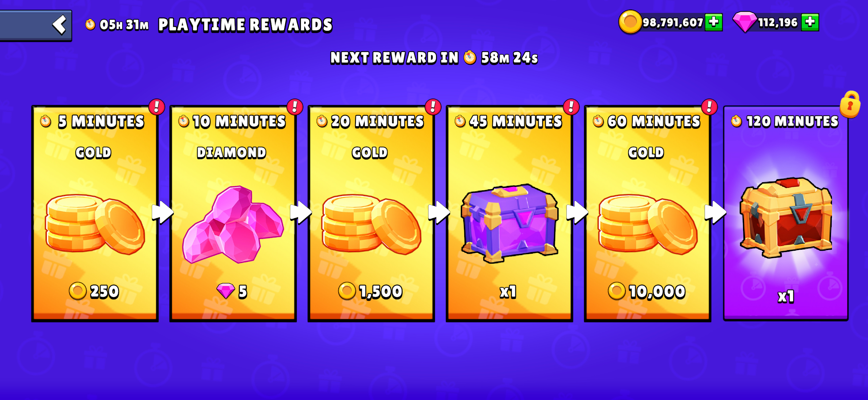The width and height of the screenshot is (868, 400).
Task: Tap the pink diamond balance icon
Action: point(744,22)
